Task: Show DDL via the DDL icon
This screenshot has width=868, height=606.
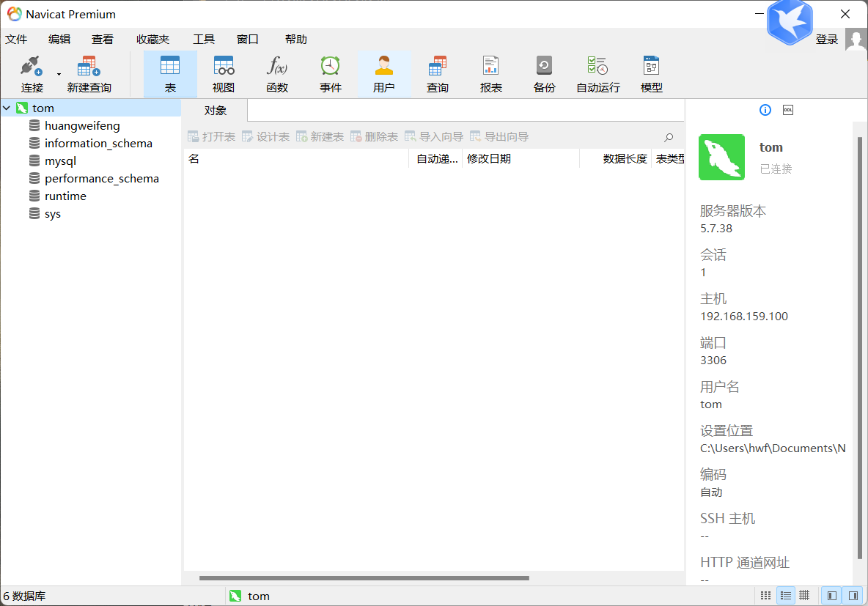Action: click(x=788, y=110)
